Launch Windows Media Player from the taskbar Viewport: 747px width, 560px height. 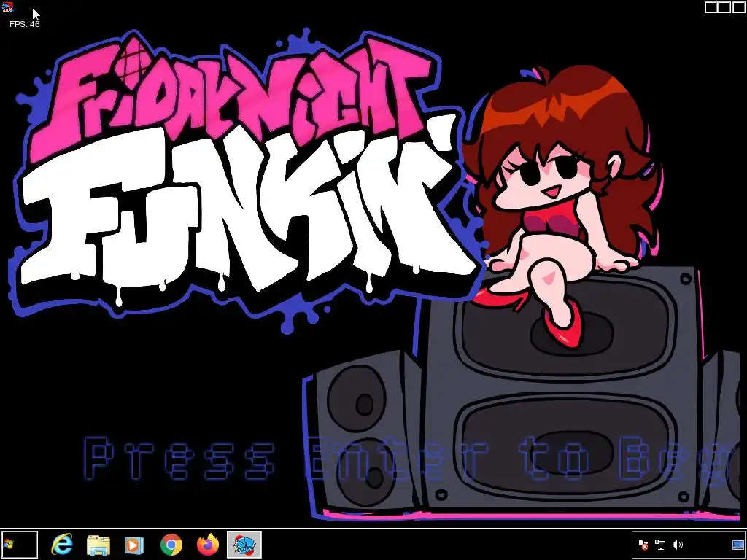click(134, 545)
